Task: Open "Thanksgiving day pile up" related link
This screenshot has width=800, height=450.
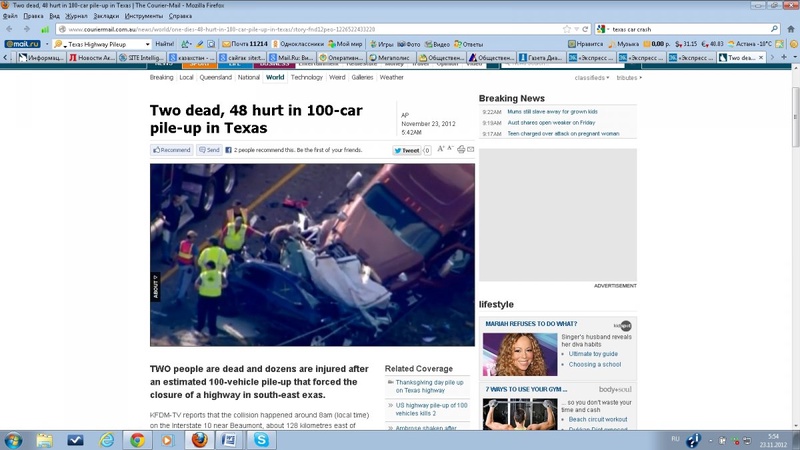Action: pyautogui.click(x=428, y=386)
